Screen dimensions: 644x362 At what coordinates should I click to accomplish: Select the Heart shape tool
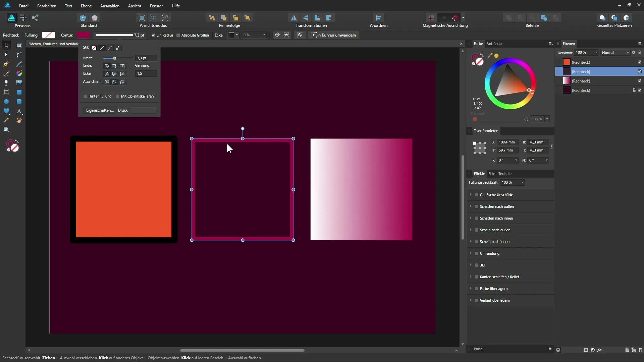[6, 111]
